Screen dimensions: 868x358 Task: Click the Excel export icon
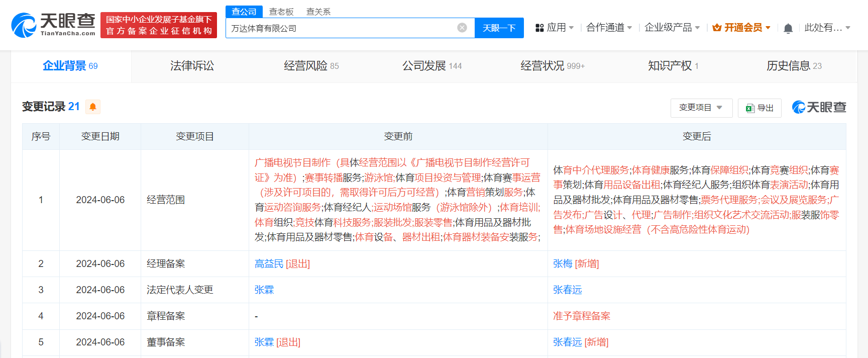pyautogui.click(x=750, y=108)
